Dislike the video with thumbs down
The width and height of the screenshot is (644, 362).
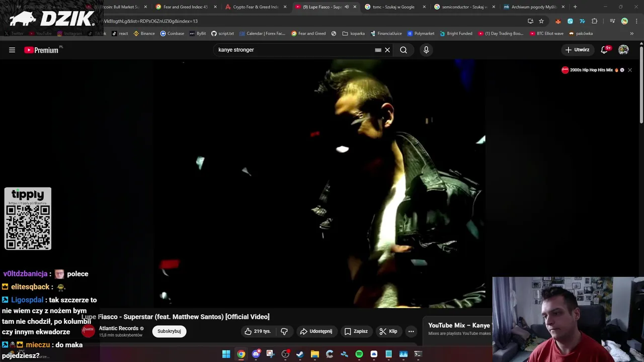(x=284, y=331)
